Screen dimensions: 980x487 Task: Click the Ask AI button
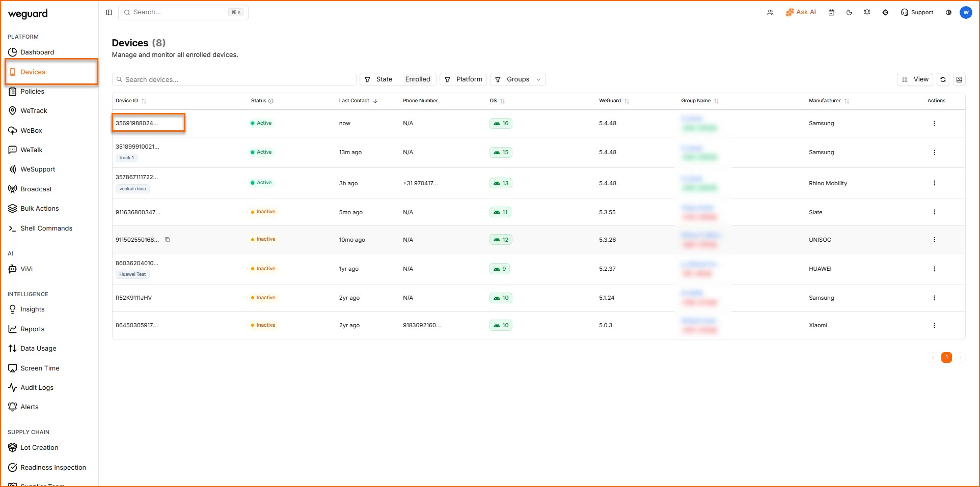[x=801, y=12]
